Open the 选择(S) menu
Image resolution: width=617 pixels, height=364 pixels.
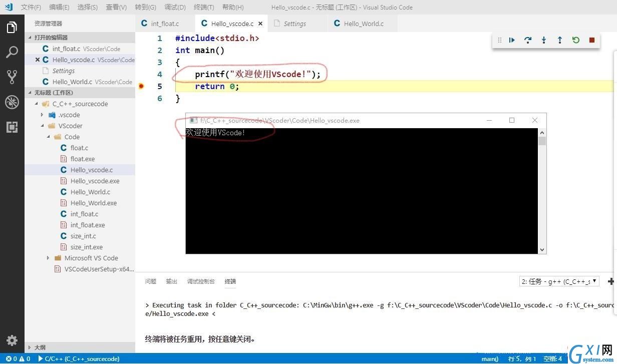click(88, 7)
